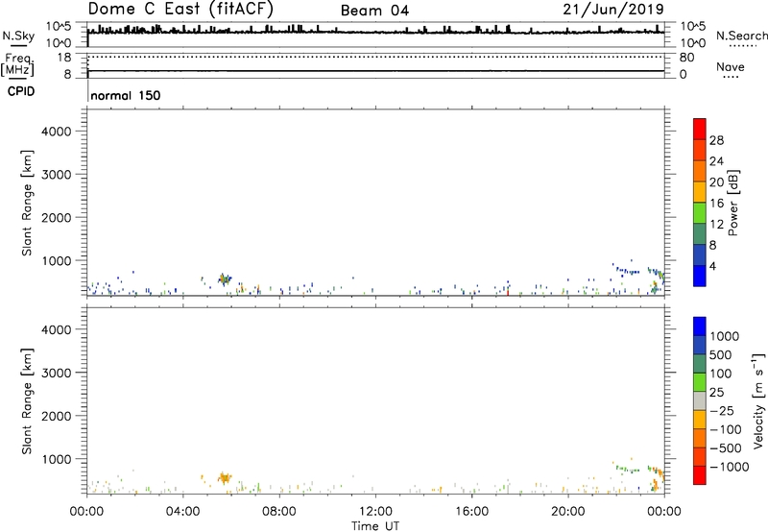Click the '4000' tick on the power panel axis
The height and width of the screenshot is (532, 768).
(x=57, y=132)
